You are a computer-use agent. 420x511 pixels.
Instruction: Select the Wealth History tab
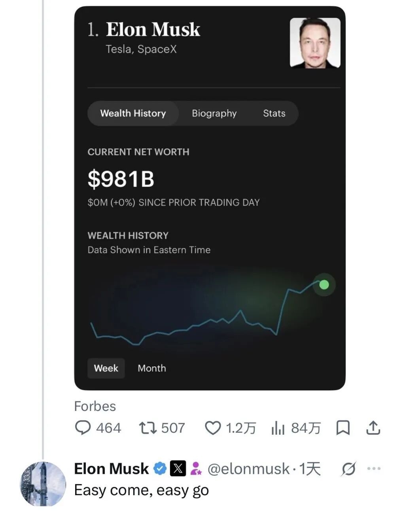point(133,114)
